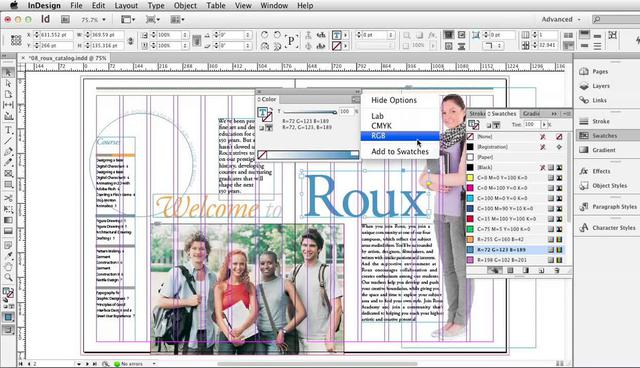The image size is (640, 368).
Task: Toggle fill/stroke proxy in Swatches panel
Action: pos(473,124)
